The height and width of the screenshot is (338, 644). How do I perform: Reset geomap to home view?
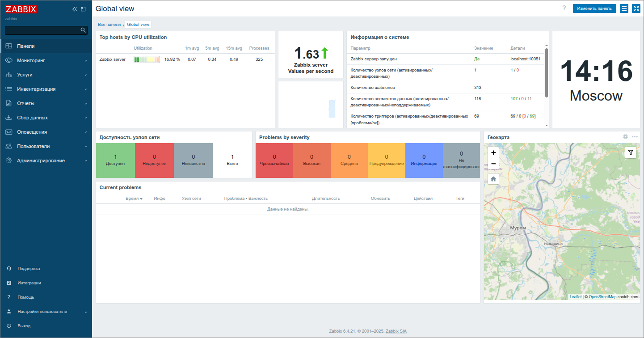(493, 179)
